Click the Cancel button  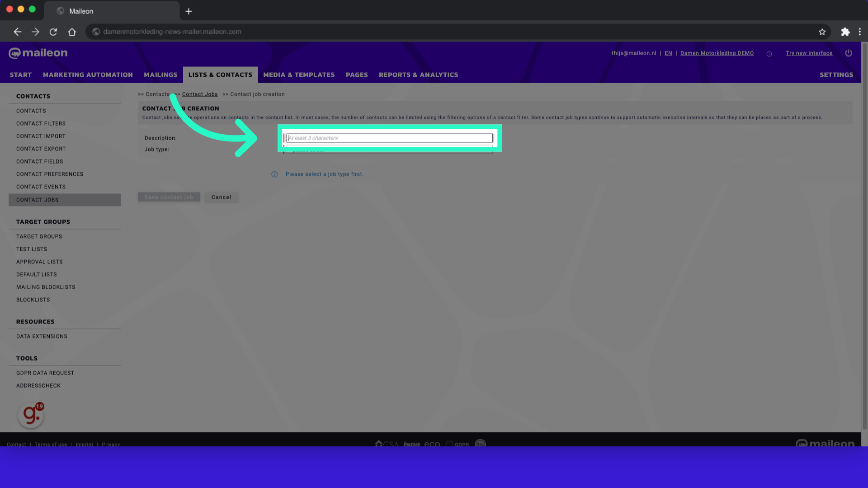click(x=221, y=197)
